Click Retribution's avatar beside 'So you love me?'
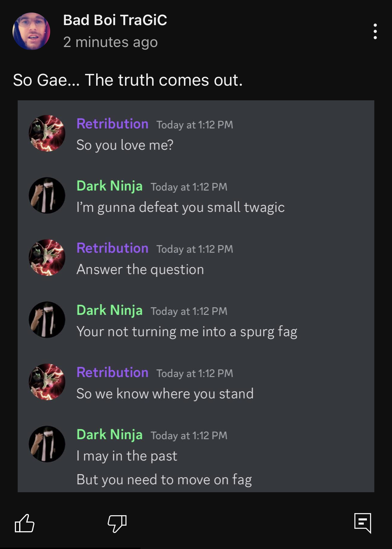 tap(47, 133)
